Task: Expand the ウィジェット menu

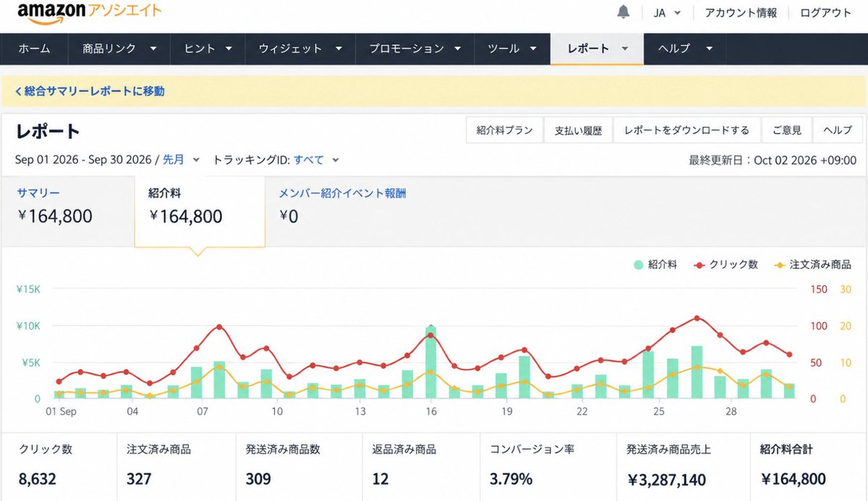Action: coord(300,49)
